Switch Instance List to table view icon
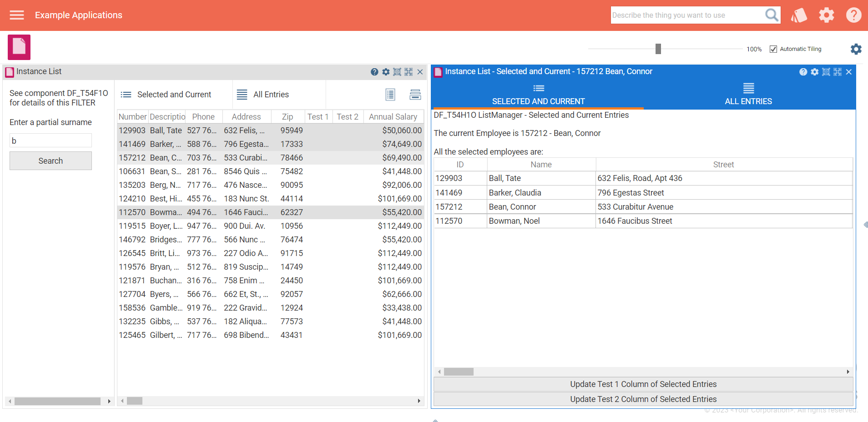Screen dimensions: 868x422 coord(390,94)
